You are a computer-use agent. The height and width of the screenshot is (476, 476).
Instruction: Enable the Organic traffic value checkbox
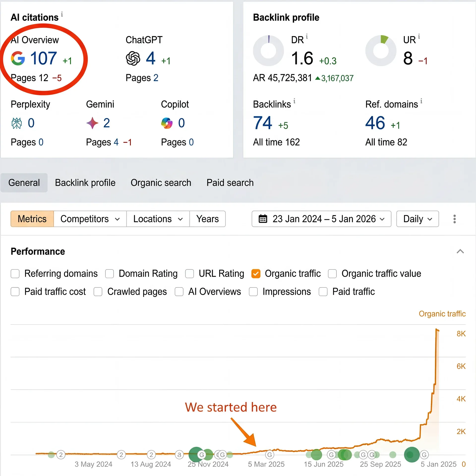[x=332, y=274]
